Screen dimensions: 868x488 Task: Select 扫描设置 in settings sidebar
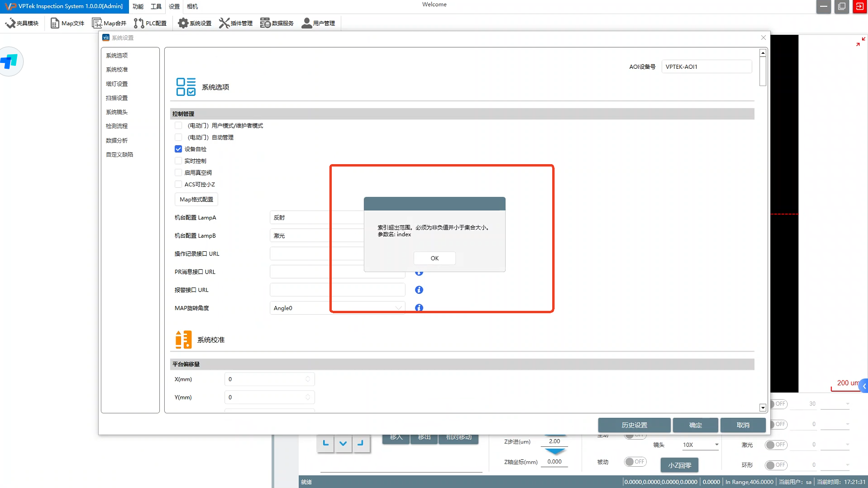point(117,98)
